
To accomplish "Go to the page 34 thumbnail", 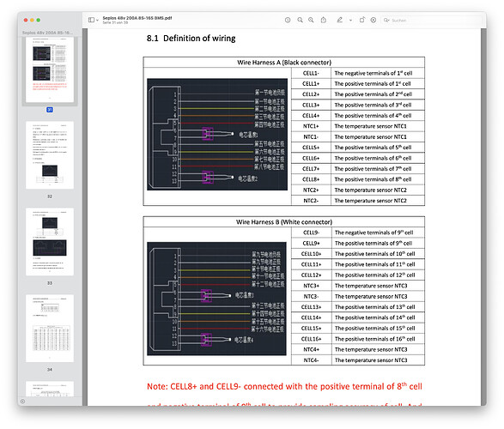I will (50, 329).
